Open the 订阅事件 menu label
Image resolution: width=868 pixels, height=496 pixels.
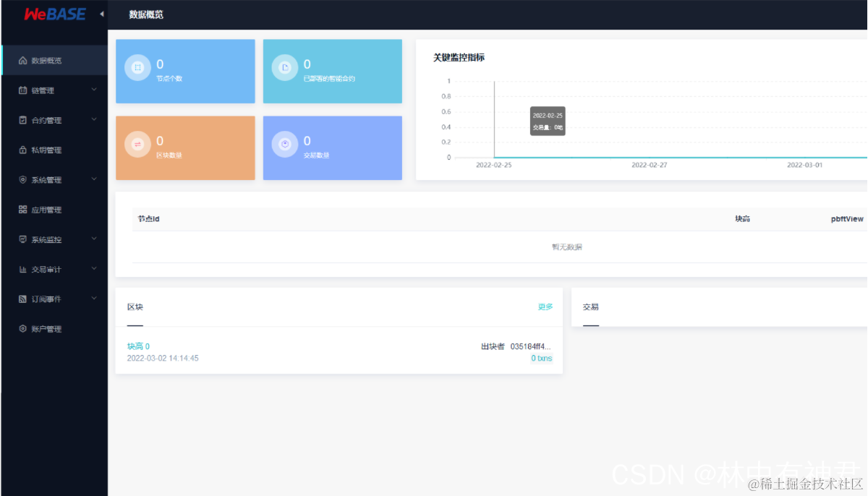[46, 299]
